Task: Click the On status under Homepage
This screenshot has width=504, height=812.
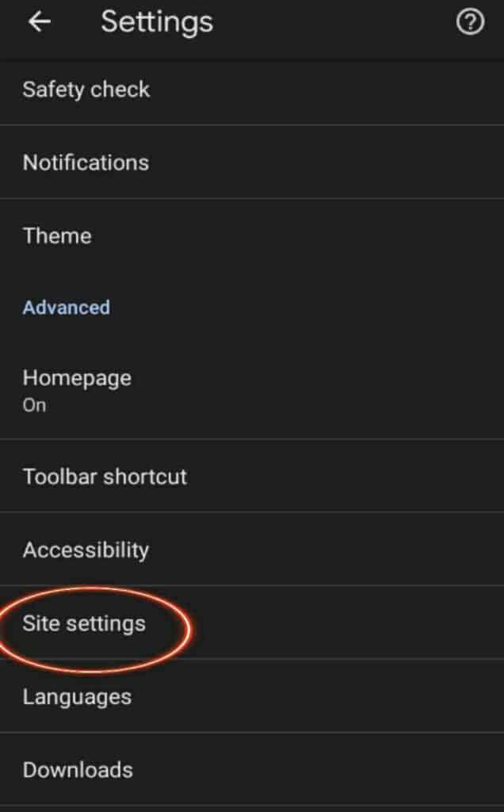Action: click(x=34, y=405)
